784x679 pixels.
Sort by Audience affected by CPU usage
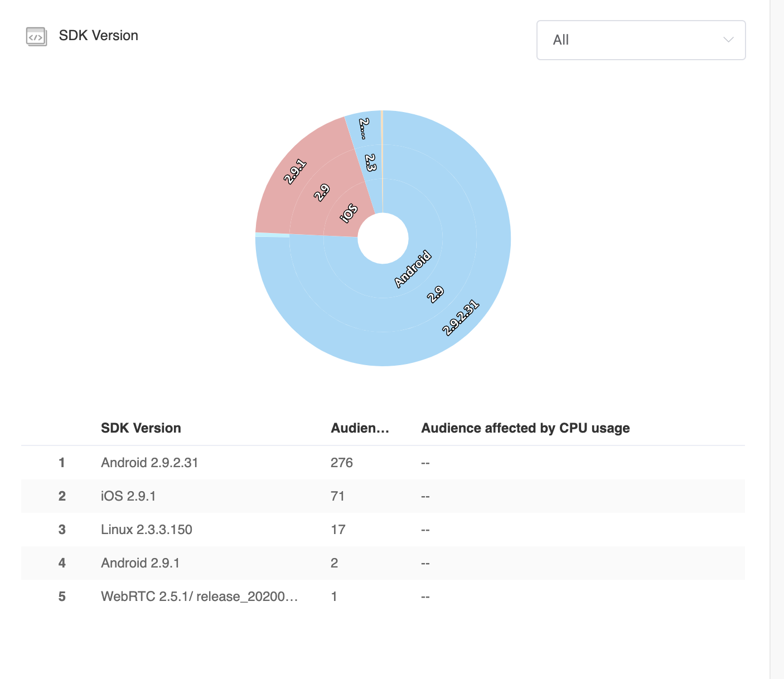pos(525,428)
